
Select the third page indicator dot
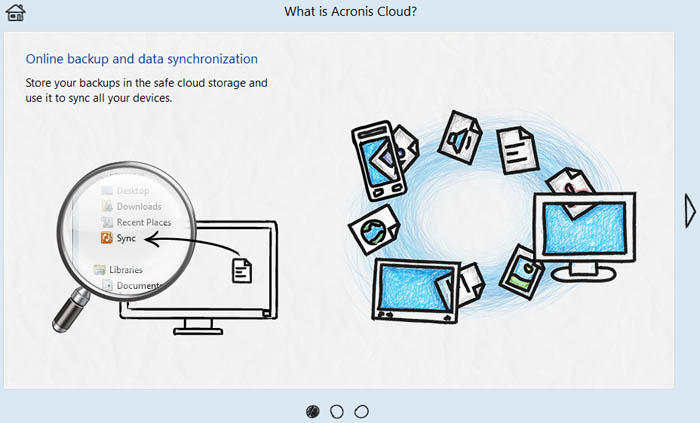361,411
